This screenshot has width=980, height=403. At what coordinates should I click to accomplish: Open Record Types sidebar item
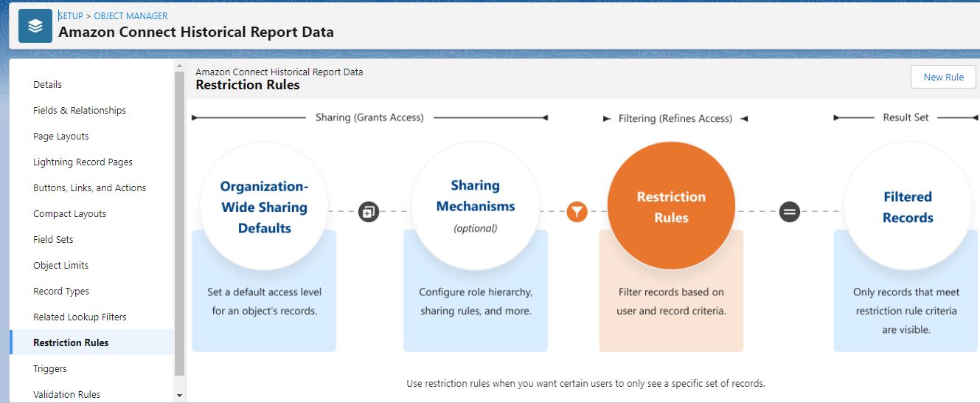coord(61,291)
